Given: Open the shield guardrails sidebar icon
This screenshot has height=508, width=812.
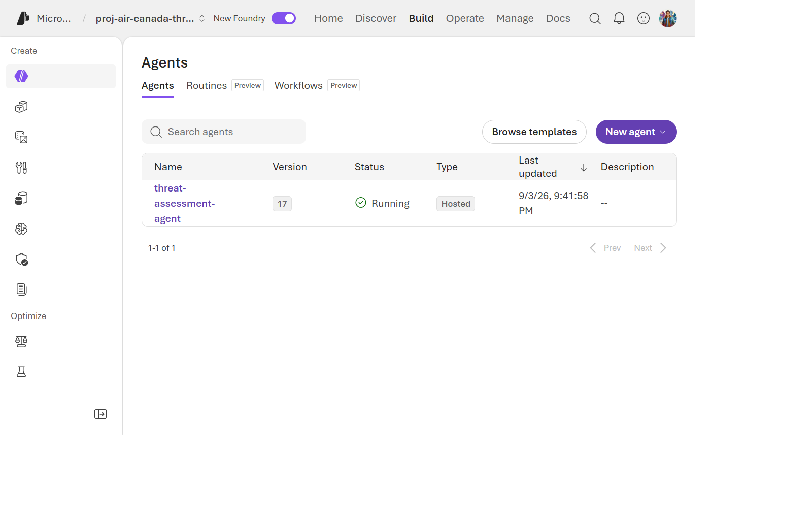Looking at the screenshot, I should [21, 260].
